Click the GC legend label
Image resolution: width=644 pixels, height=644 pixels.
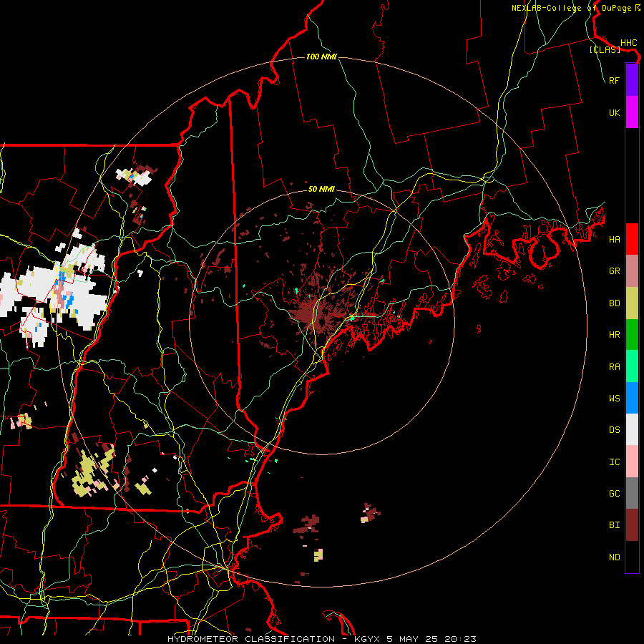coord(614,494)
